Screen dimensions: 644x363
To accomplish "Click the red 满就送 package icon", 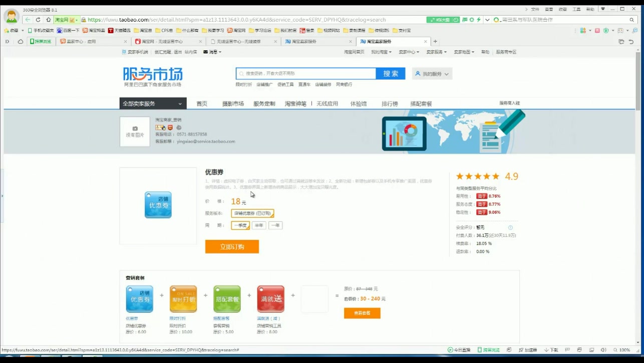I will pyautogui.click(x=271, y=299).
